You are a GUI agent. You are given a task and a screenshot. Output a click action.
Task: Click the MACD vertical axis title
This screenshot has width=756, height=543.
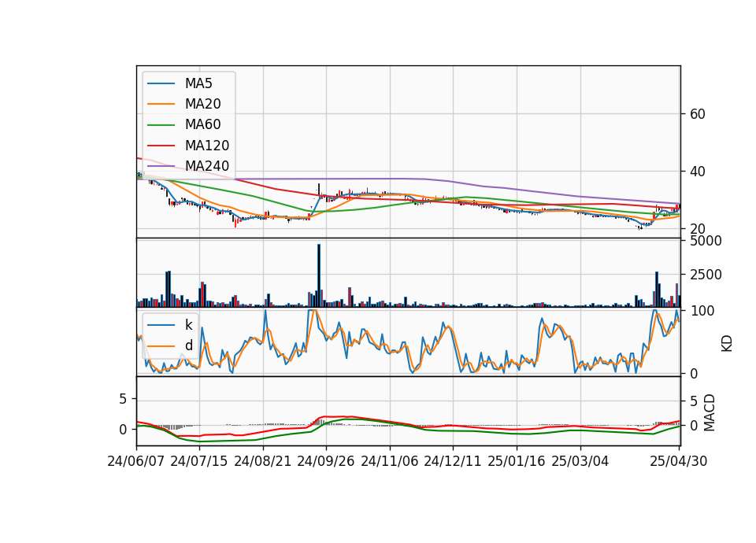tap(710, 412)
